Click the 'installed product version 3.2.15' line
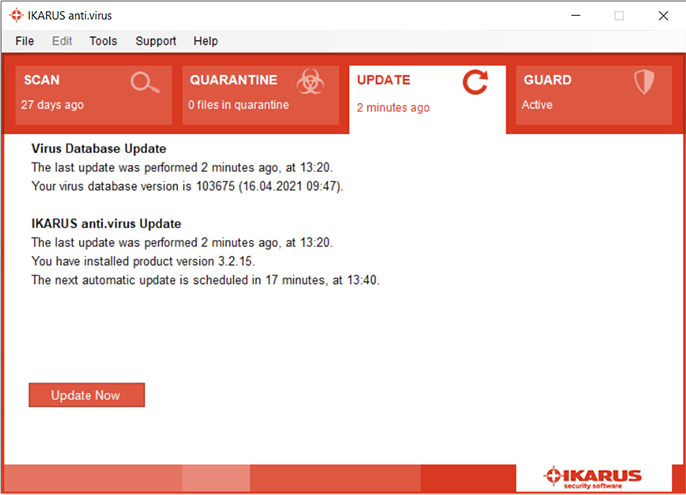The width and height of the screenshot is (686, 495). (x=143, y=261)
